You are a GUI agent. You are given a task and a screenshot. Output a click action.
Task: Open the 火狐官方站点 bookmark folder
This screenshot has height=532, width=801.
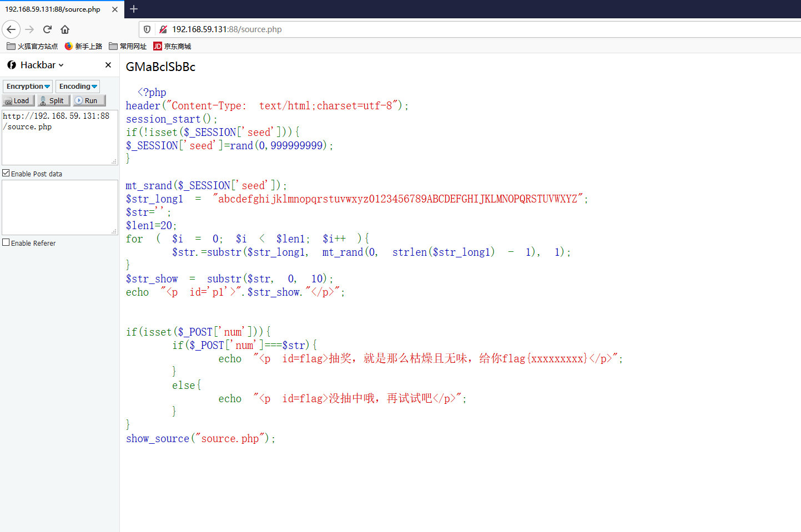[x=32, y=46]
